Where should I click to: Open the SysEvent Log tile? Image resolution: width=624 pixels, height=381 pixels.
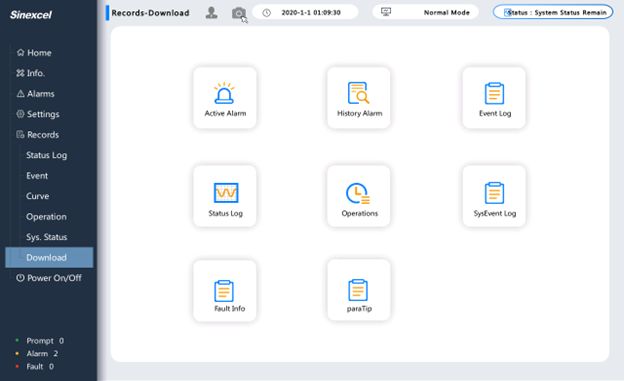point(494,196)
